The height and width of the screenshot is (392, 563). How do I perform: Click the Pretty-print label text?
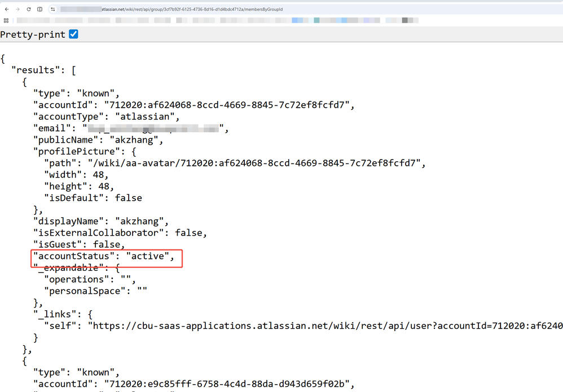click(x=33, y=34)
